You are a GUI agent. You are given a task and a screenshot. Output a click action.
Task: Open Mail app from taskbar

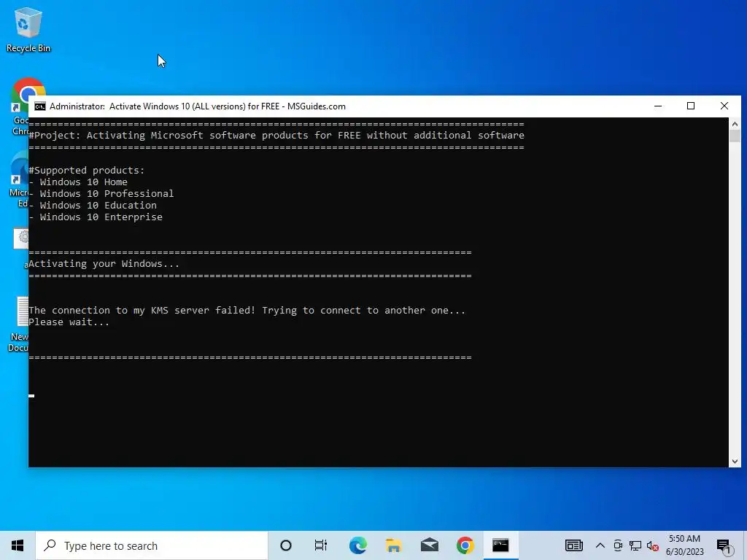429,545
